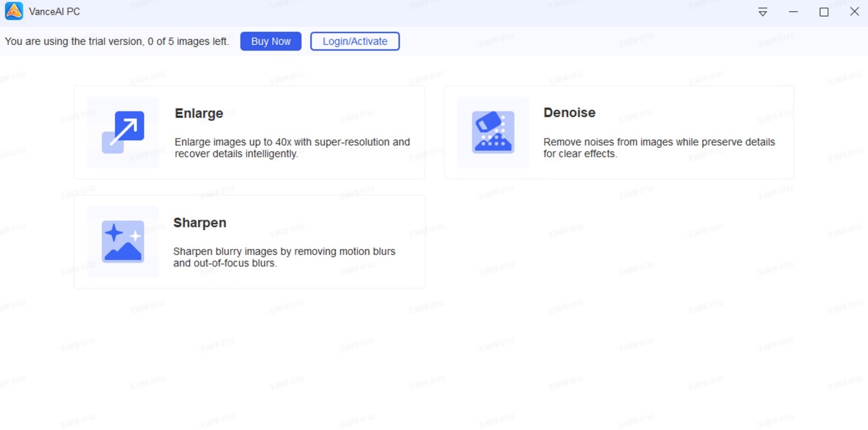Click the trial version status message
The width and height of the screenshot is (868, 430).
(x=117, y=41)
